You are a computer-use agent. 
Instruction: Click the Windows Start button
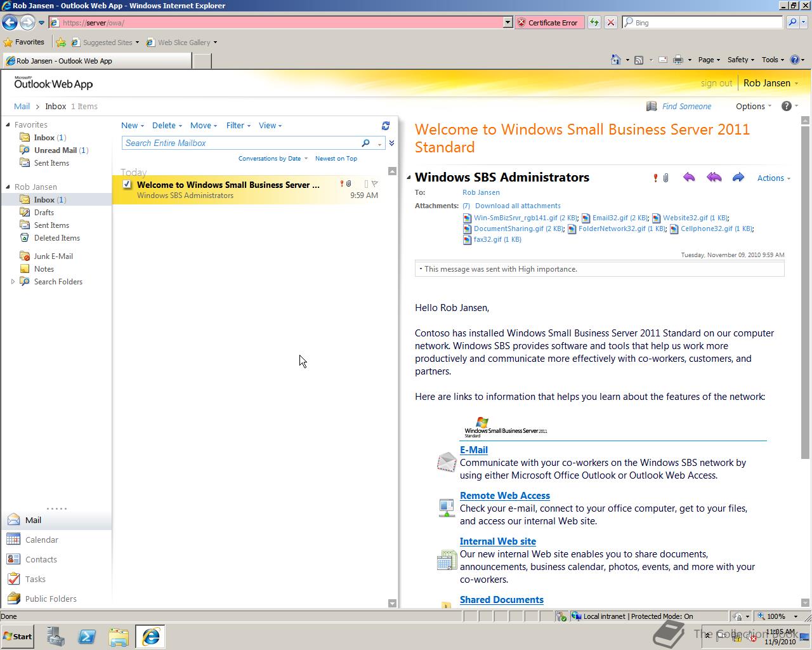pos(17,637)
